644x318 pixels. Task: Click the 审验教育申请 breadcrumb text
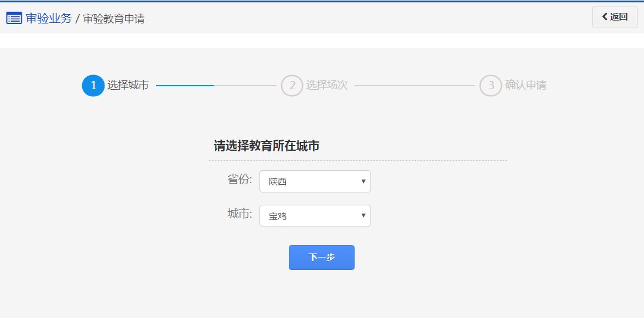point(114,19)
